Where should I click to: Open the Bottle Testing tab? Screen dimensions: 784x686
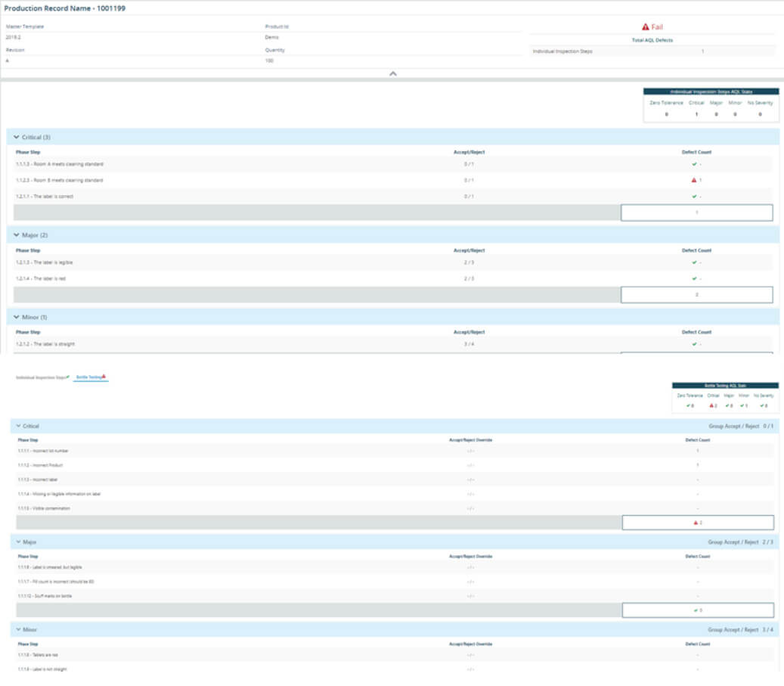coord(88,377)
